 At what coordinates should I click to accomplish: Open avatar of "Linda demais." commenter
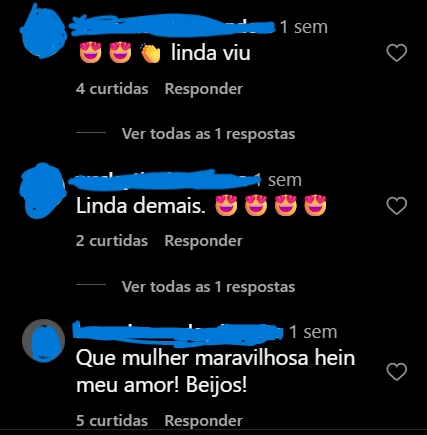(x=42, y=190)
